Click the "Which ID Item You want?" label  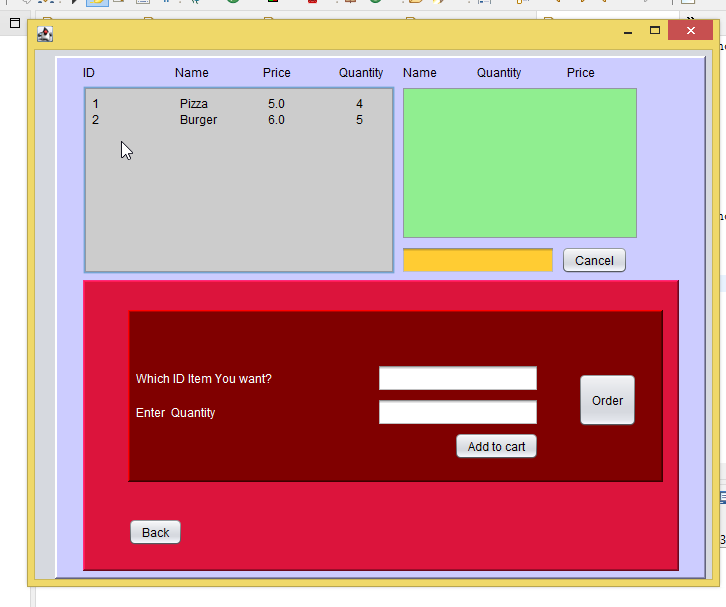point(204,379)
